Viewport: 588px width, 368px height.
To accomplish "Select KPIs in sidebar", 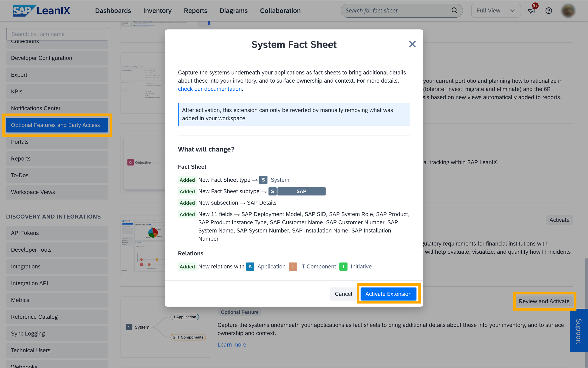I will pyautogui.click(x=57, y=92).
